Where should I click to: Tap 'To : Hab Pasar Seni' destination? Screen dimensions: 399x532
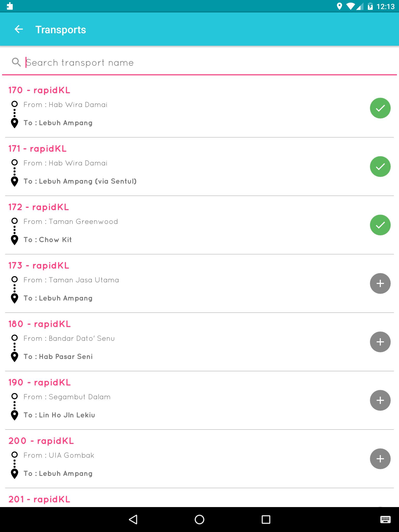click(x=58, y=357)
